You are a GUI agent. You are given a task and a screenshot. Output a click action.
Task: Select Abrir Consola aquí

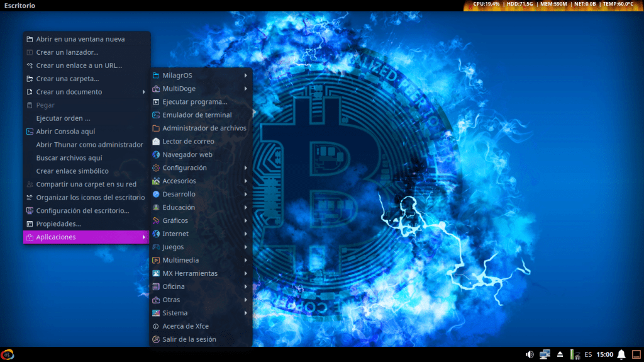(65, 132)
